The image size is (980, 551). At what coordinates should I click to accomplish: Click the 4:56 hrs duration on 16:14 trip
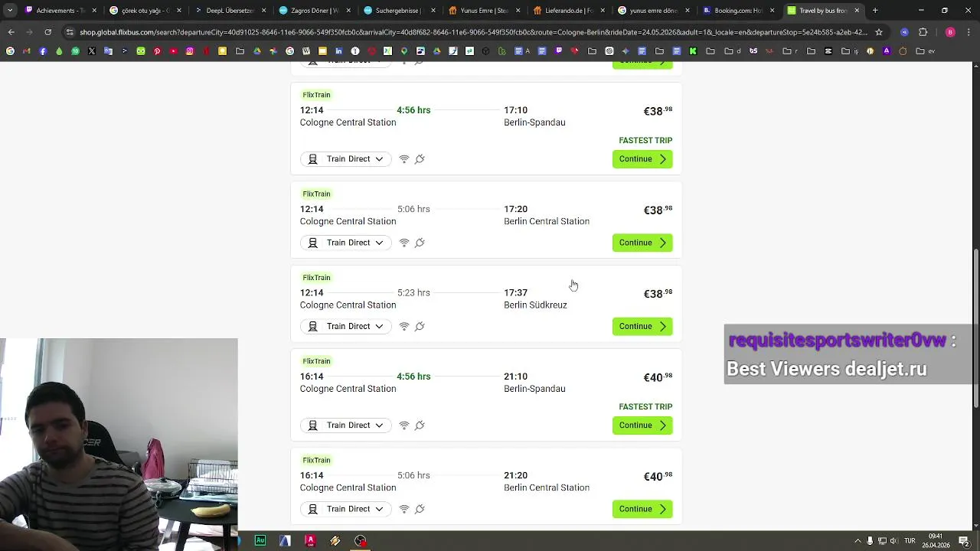coord(413,377)
